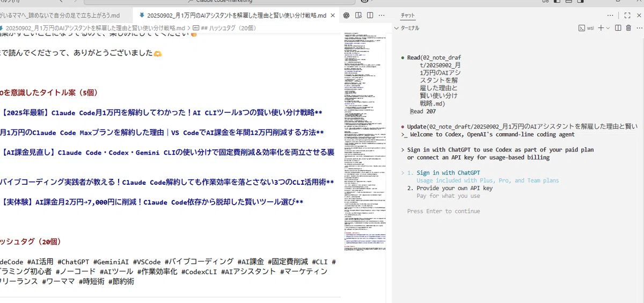Select the wsl terminal profile icon
Image resolution: width=644 pixels, height=303 pixels.
click(x=581, y=28)
